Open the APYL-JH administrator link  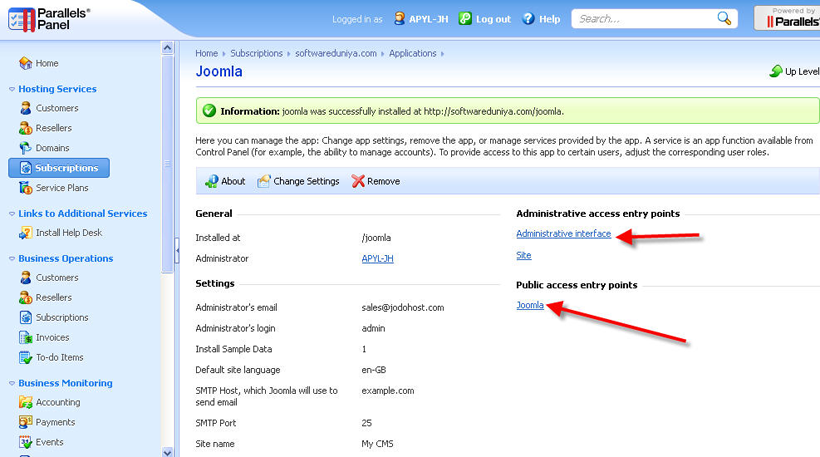(x=377, y=258)
